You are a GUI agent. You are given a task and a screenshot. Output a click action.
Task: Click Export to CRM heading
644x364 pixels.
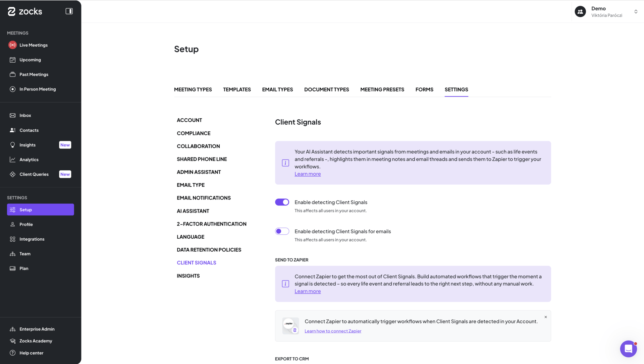(292, 359)
